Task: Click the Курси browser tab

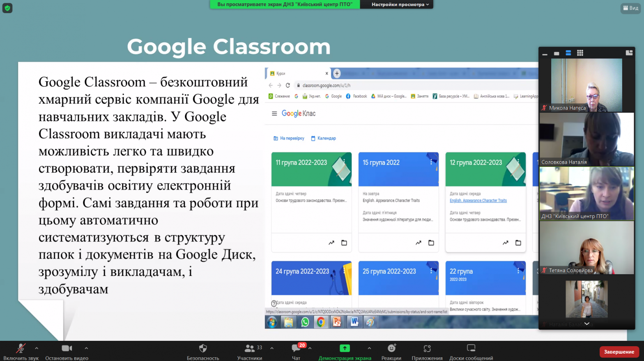Action: 298,74
